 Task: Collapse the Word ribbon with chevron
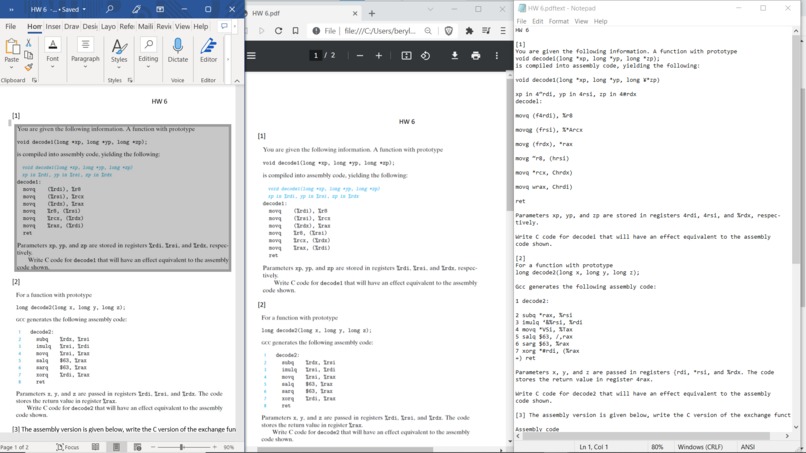coord(237,81)
